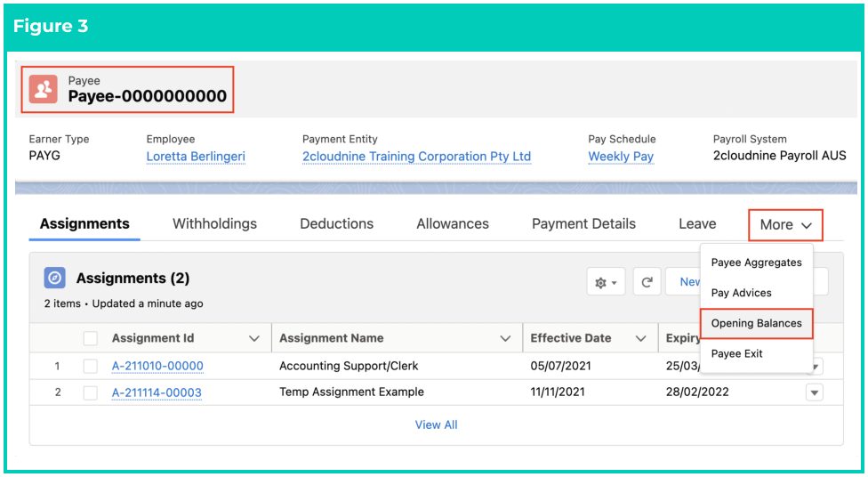
Task: Tick checkbox for A-211114-00003 row
Action: click(x=90, y=392)
